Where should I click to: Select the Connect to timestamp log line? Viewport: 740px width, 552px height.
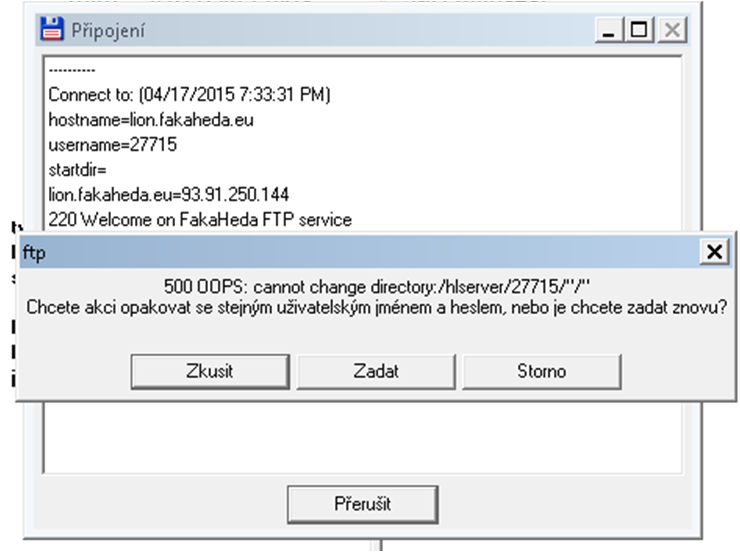189,95
